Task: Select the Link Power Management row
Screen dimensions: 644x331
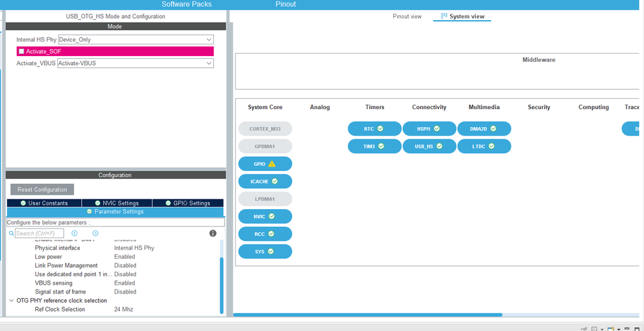Action: (115, 266)
